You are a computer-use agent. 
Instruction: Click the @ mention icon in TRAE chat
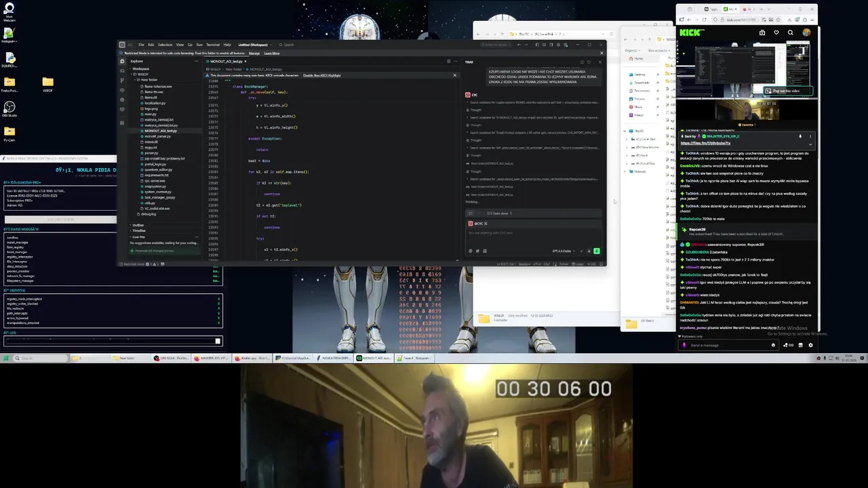[x=471, y=251]
